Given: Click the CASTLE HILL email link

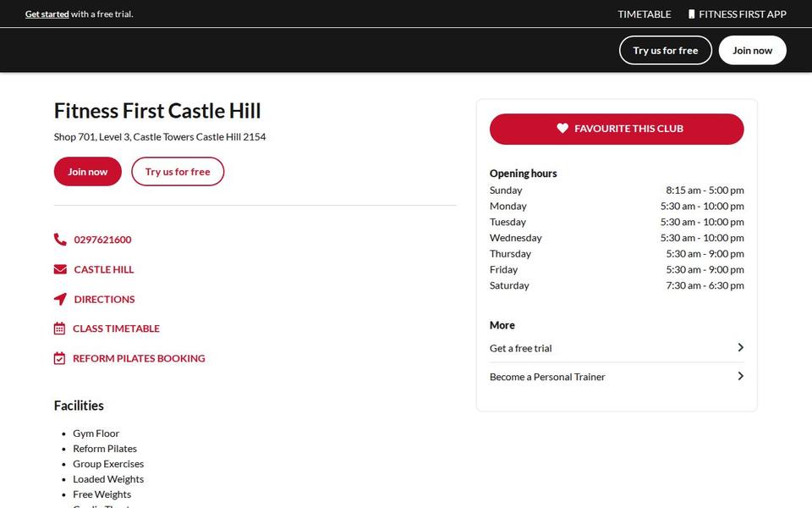Looking at the screenshot, I should pos(103,269).
